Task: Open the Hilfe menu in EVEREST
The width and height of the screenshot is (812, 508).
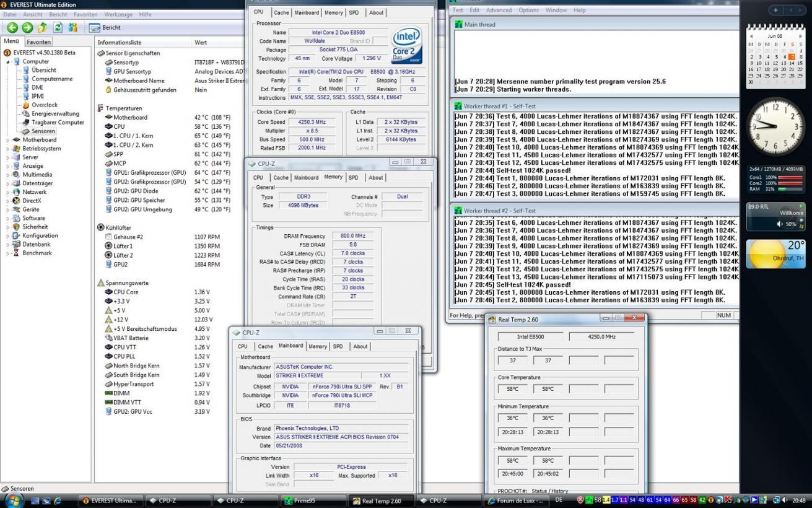Action: tap(145, 14)
